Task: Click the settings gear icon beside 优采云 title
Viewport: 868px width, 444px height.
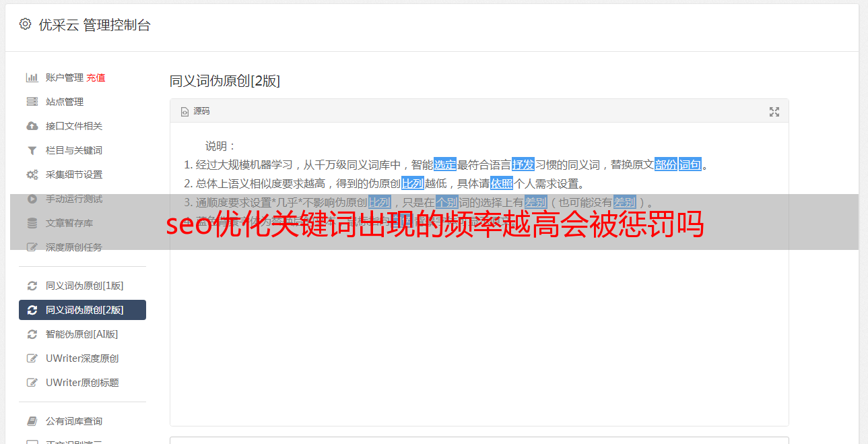Action: (x=25, y=24)
